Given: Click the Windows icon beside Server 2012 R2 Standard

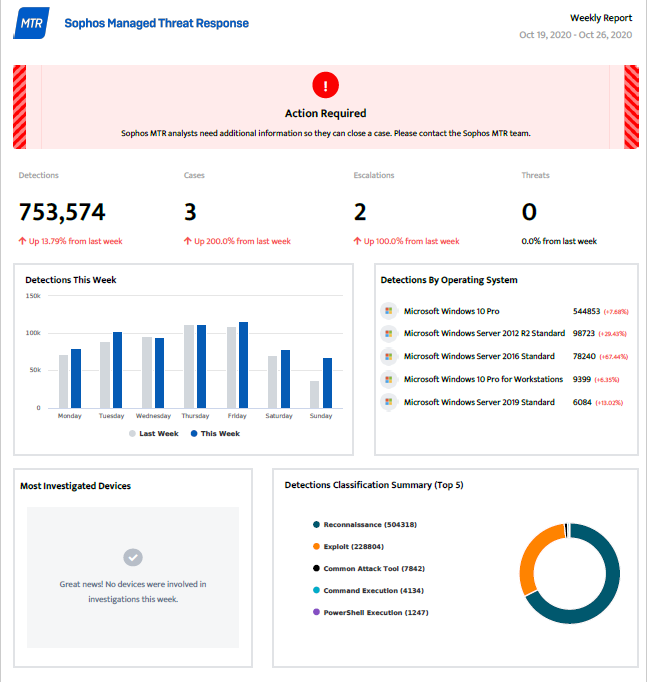Looking at the screenshot, I should click(389, 333).
